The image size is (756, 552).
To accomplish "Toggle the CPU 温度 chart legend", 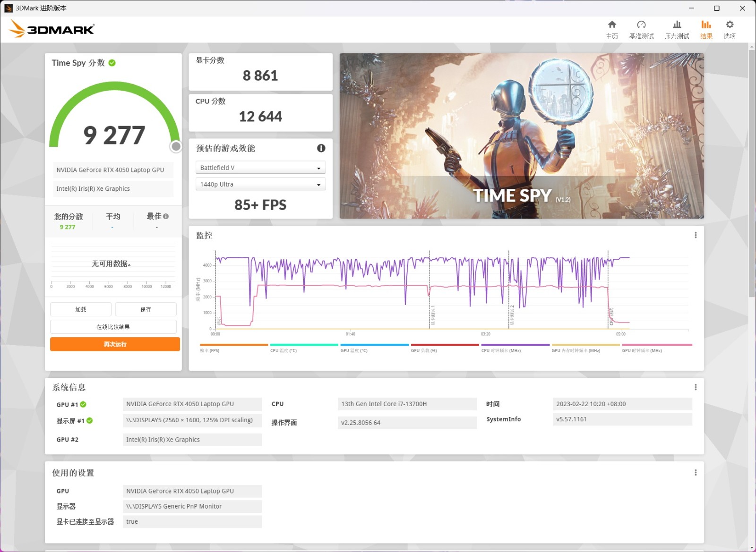I will tap(304, 348).
